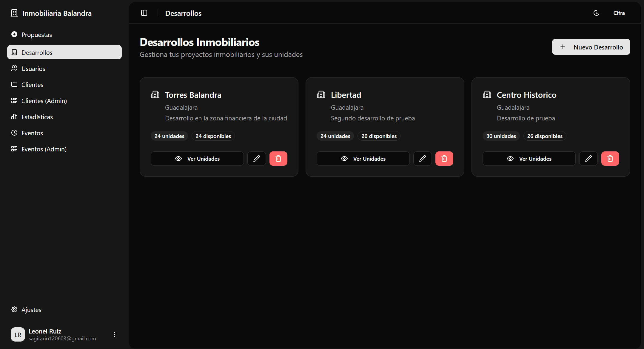The width and height of the screenshot is (644, 349).
Task: Toggle dark mode with moon icon
Action: coord(596,13)
